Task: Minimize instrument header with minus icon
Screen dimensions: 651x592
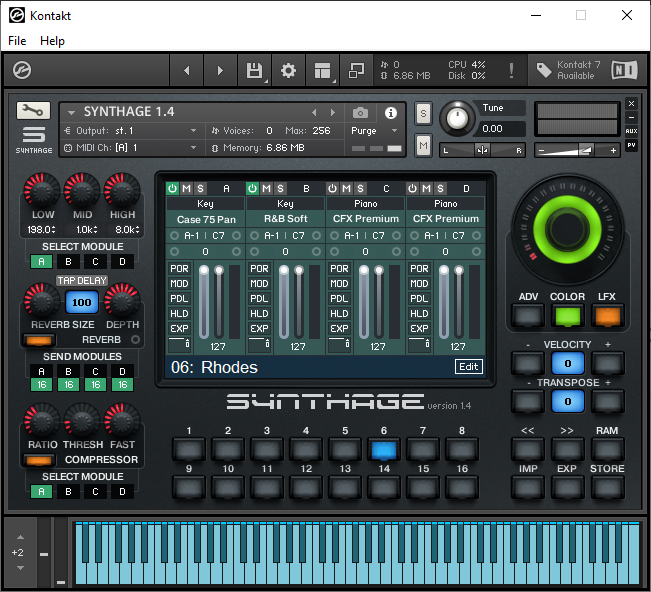Action: pos(631,117)
